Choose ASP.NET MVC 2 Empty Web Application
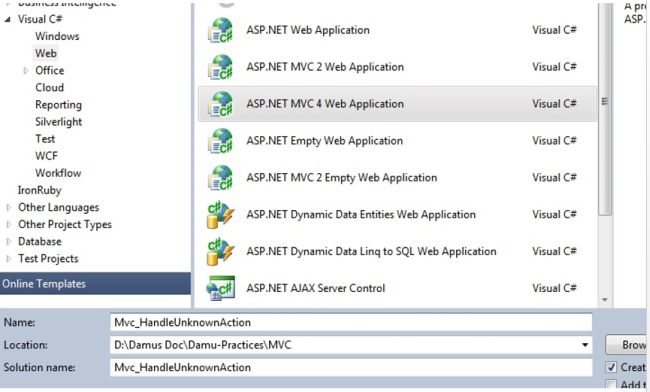 tap(342, 178)
